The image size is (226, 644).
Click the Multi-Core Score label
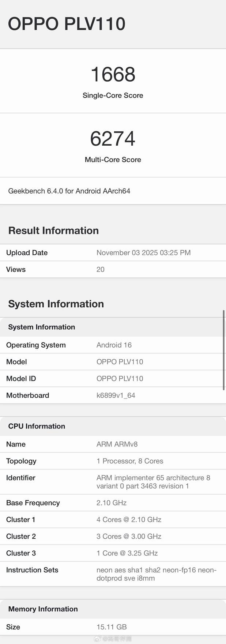[113, 160]
